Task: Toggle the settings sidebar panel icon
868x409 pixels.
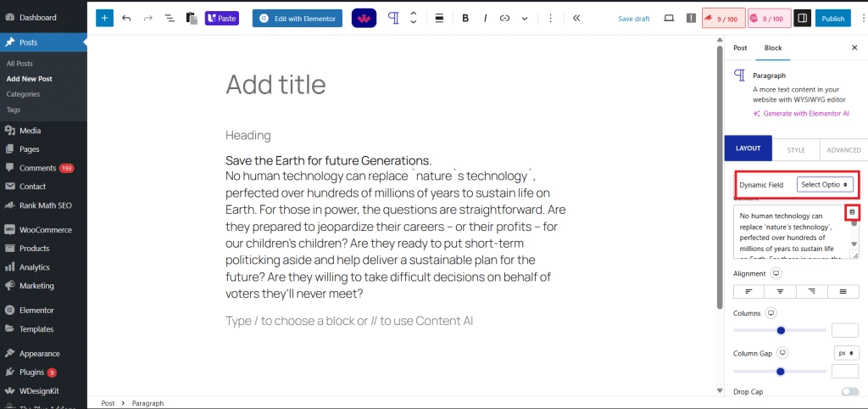Action: tap(801, 19)
